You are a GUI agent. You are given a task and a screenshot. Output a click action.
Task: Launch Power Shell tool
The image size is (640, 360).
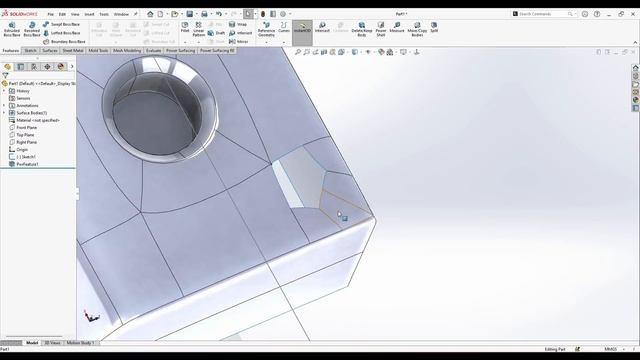pyautogui.click(x=381, y=29)
